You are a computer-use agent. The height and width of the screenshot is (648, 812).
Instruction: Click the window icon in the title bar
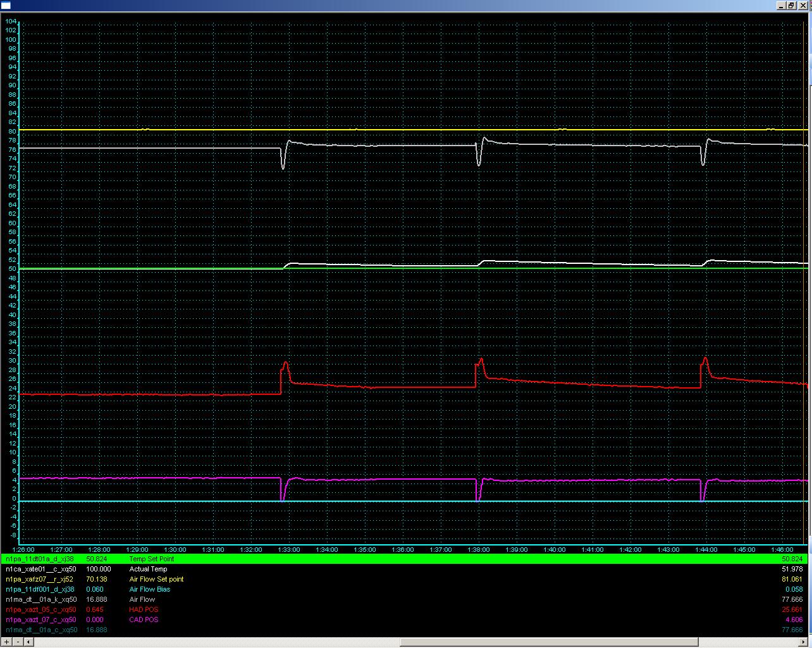(x=6, y=6)
